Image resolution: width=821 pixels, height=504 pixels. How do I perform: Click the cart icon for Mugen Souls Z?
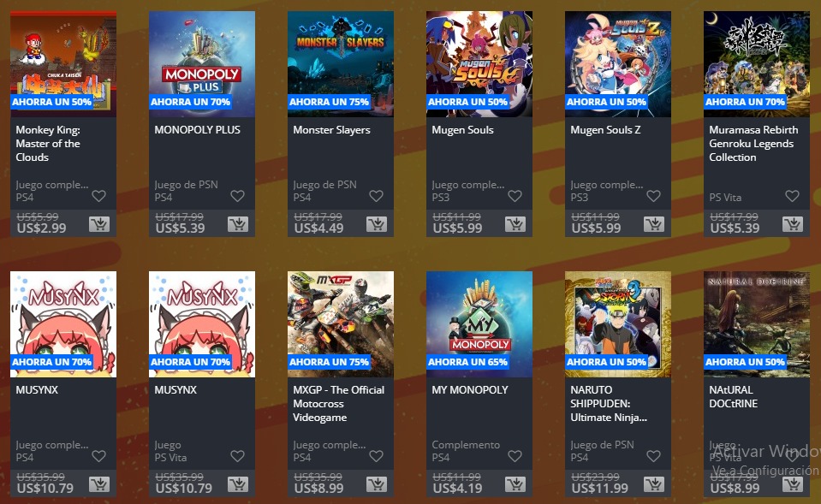pyautogui.click(x=654, y=224)
